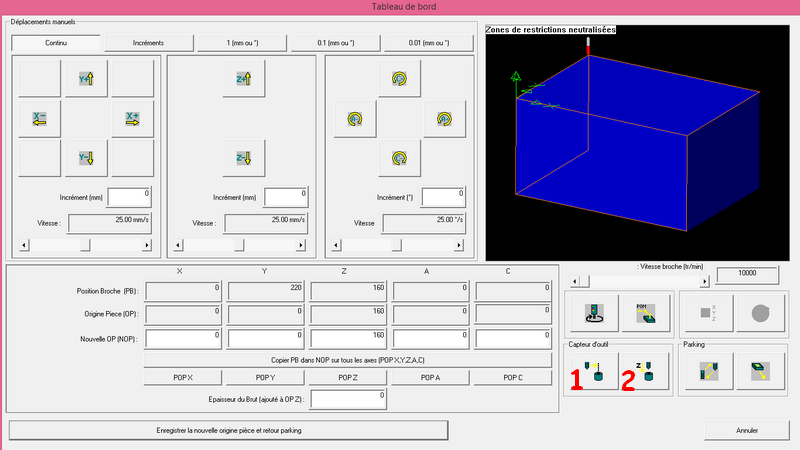Click left arrow of XY Vitesse scrollbar

tap(24, 245)
